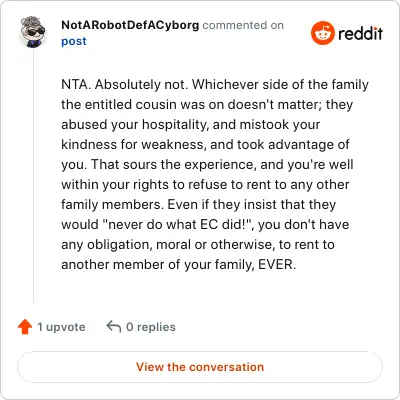Viewport: 400px width, 400px height.
Task: Follow the blue "post" link
Action: coord(74,41)
